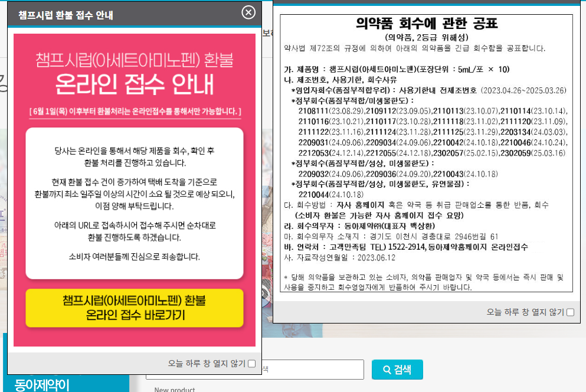This screenshot has width=586, height=392.
Task: Click 다. 회수방법 line in notice
Action: click(x=416, y=205)
